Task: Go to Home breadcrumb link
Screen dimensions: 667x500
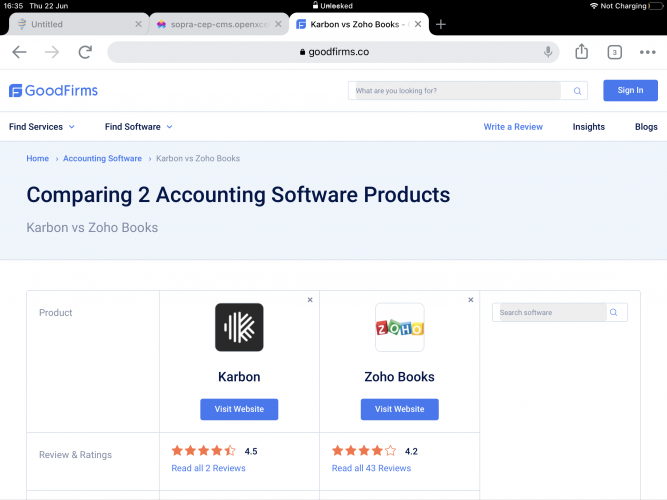Action: coord(37,158)
